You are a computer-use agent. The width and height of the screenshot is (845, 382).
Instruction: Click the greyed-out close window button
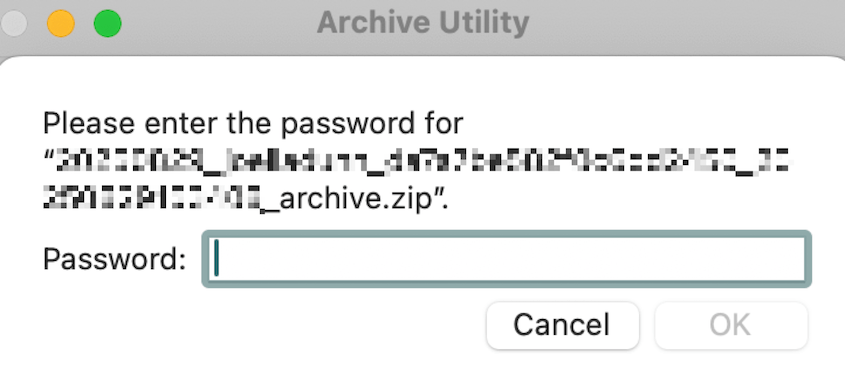point(13,24)
